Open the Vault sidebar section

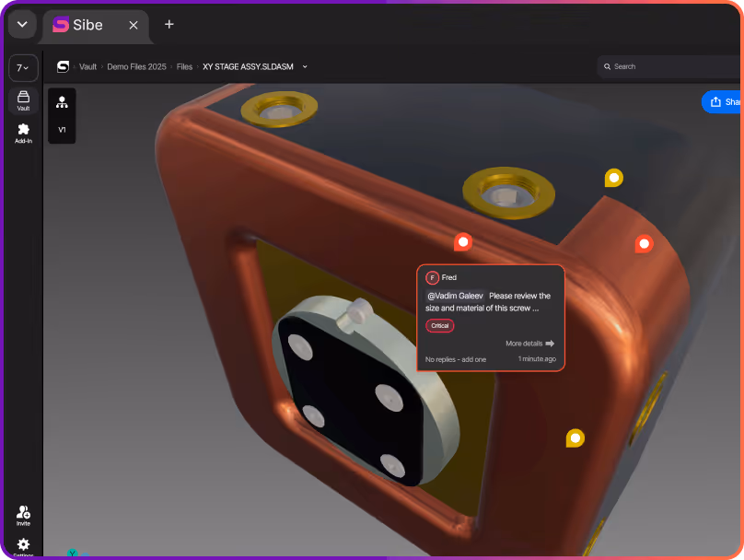(x=23, y=100)
